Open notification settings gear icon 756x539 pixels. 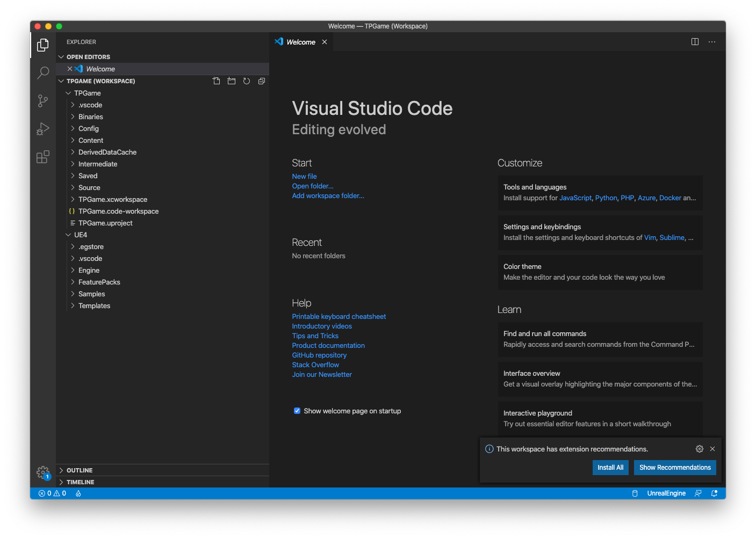[x=700, y=449]
